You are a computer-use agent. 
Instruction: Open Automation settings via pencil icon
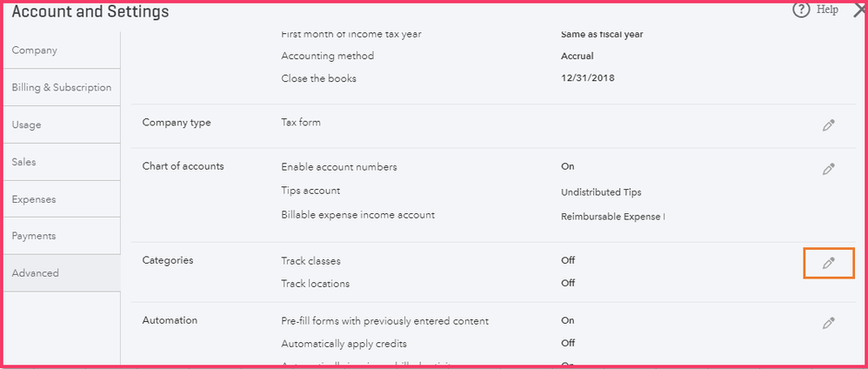[x=828, y=323]
